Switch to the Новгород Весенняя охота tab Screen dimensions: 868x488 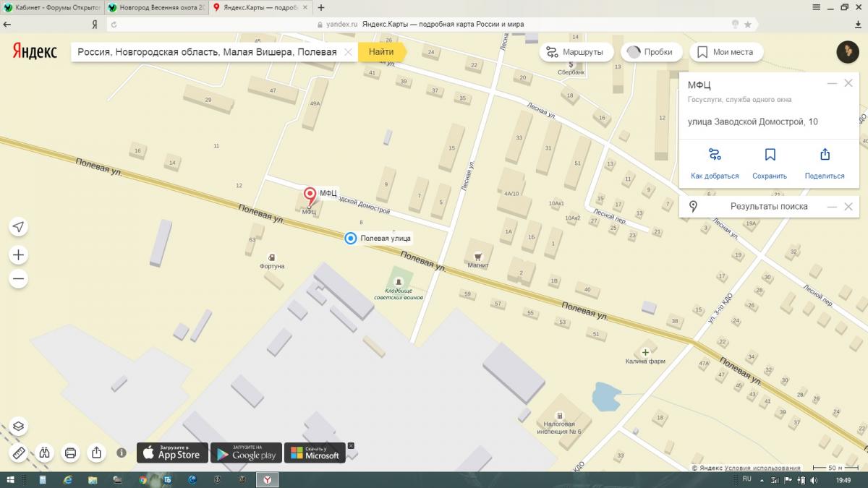[x=154, y=7]
